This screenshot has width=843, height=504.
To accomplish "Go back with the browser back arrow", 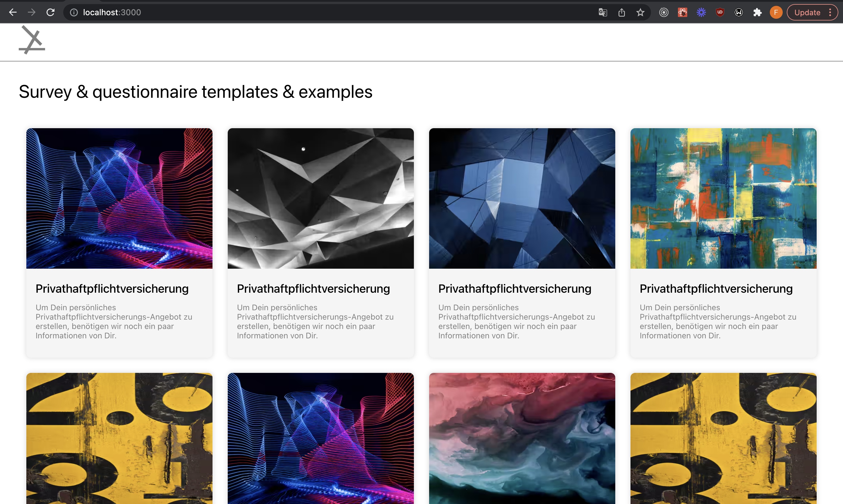I will [x=13, y=12].
